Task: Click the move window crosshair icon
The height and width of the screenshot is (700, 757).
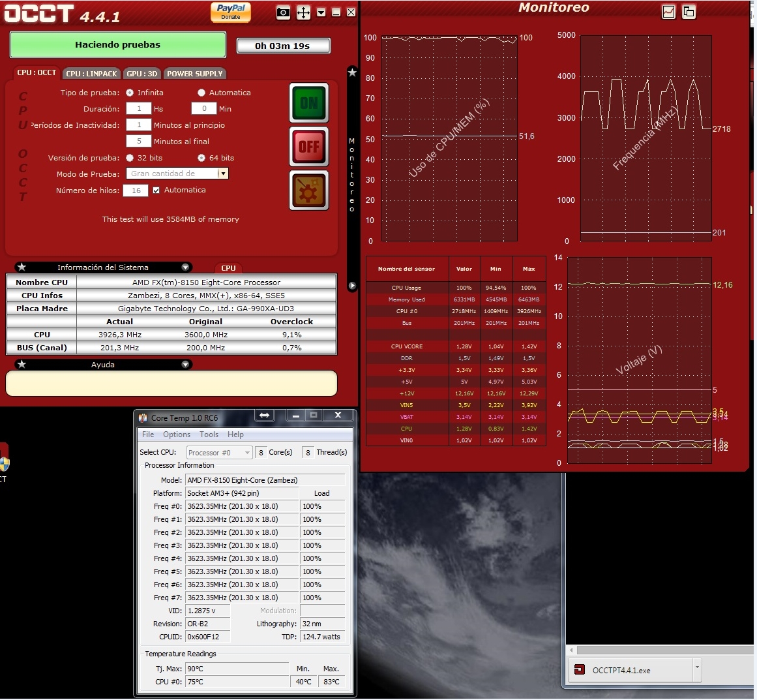Action: 303,12
